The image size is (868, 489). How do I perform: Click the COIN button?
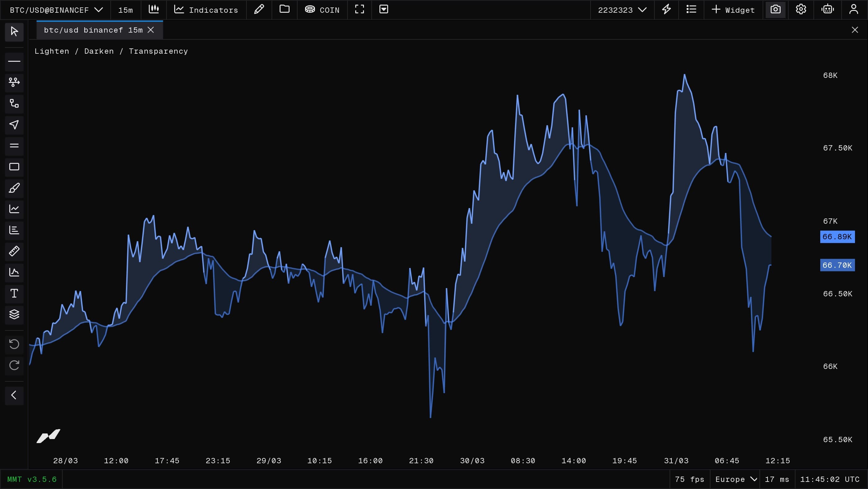pyautogui.click(x=322, y=10)
